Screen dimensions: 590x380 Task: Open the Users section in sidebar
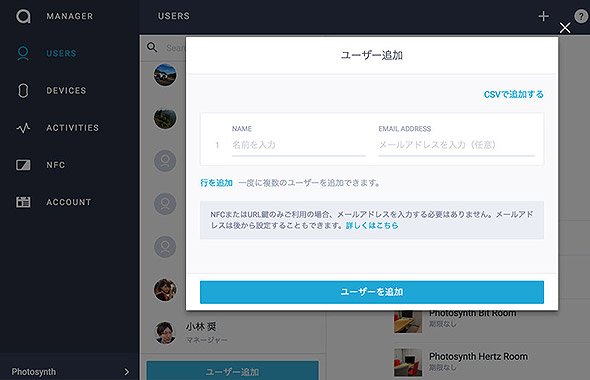(x=61, y=53)
